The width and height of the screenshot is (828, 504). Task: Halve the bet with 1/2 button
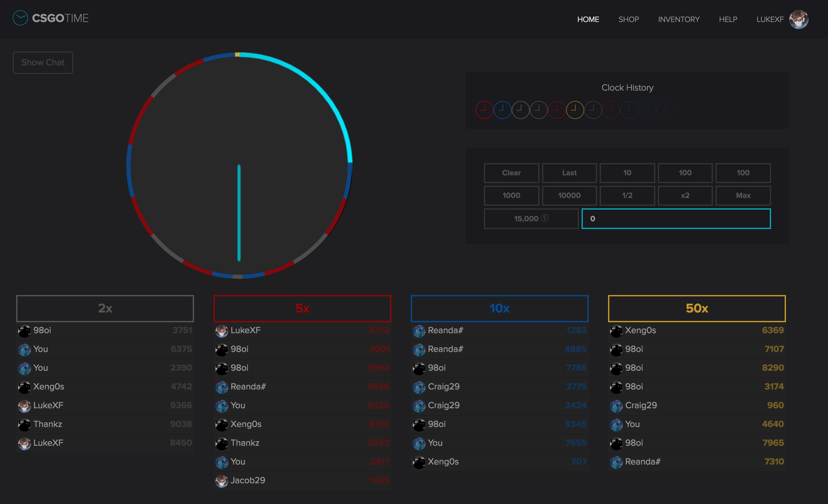(x=627, y=196)
